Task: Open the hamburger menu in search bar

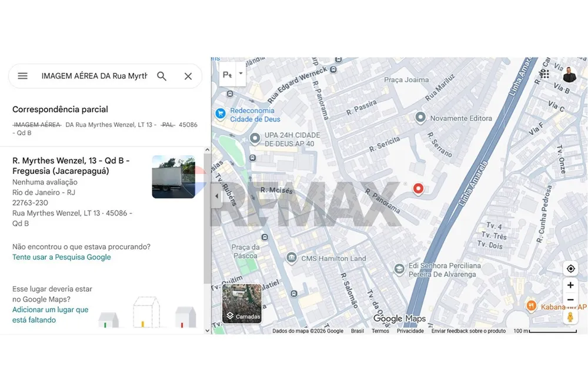Action: click(x=22, y=76)
